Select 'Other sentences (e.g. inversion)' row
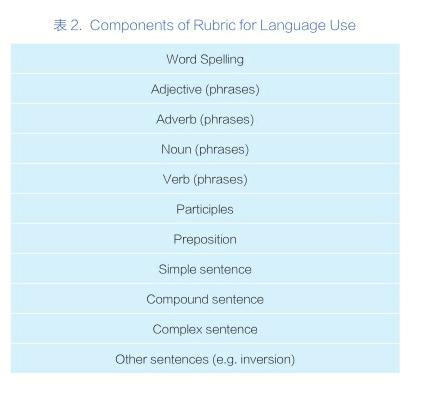 tap(205, 358)
